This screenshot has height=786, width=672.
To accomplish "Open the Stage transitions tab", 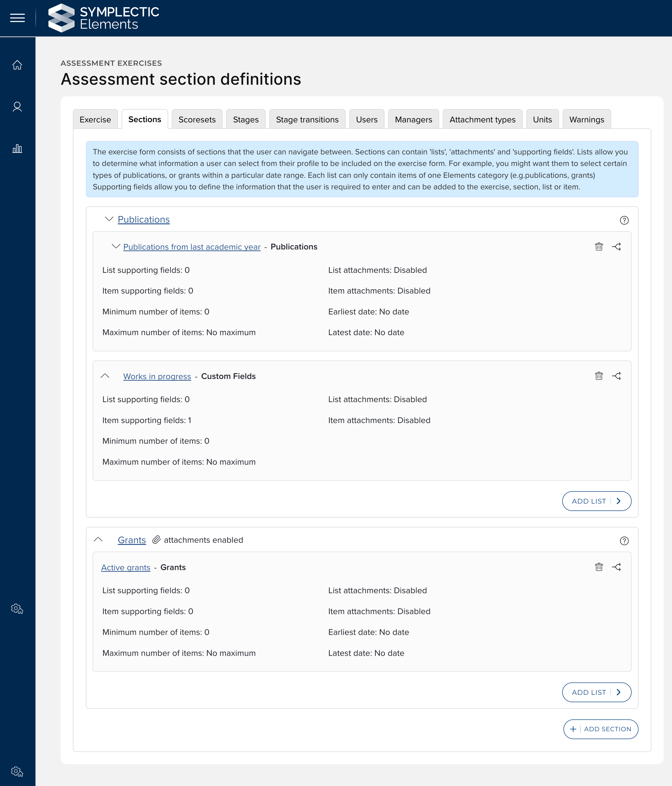I will coord(307,119).
